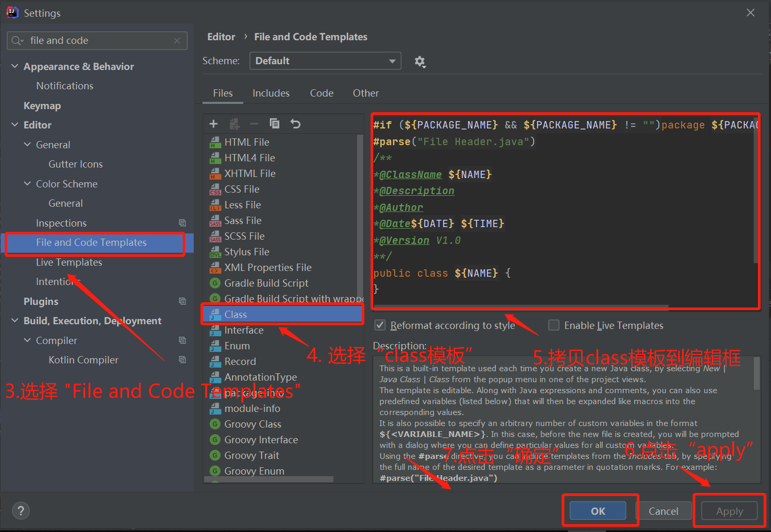Copy the selected template via copy icon
The height and width of the screenshot is (532, 771).
pyautogui.click(x=275, y=124)
